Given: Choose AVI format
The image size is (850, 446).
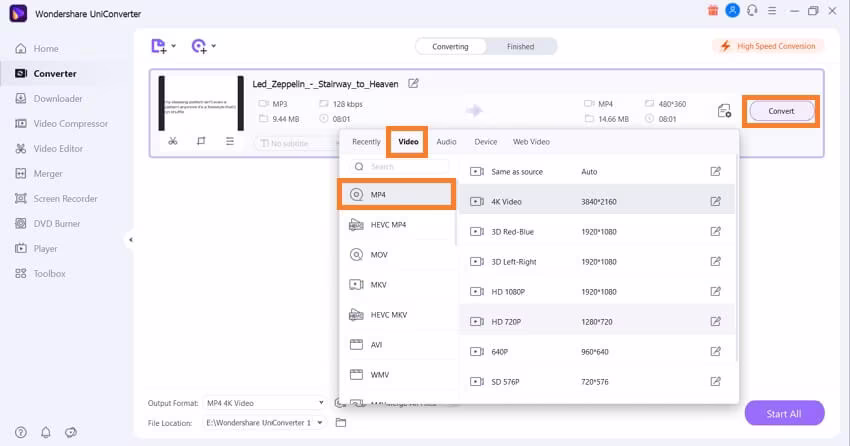Looking at the screenshot, I should click(397, 345).
